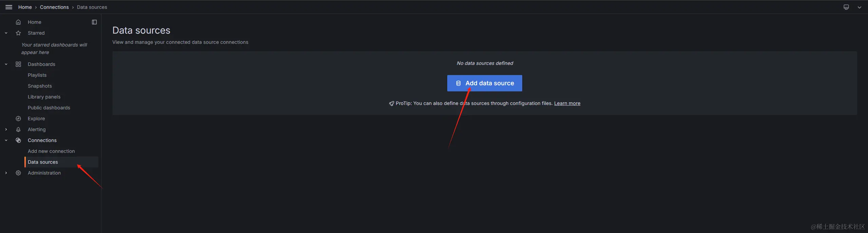868x233 pixels.
Task: Click the Starred star icon
Action: [x=18, y=33]
